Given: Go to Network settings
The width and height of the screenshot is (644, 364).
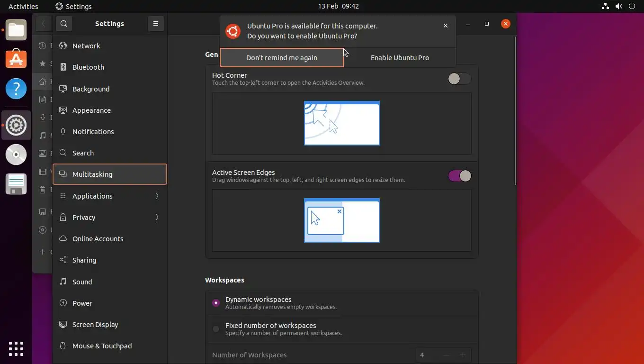Looking at the screenshot, I should click(x=110, y=46).
